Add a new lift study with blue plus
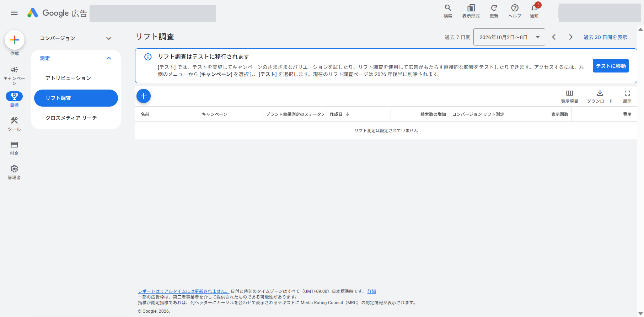644x317 pixels. click(x=144, y=96)
